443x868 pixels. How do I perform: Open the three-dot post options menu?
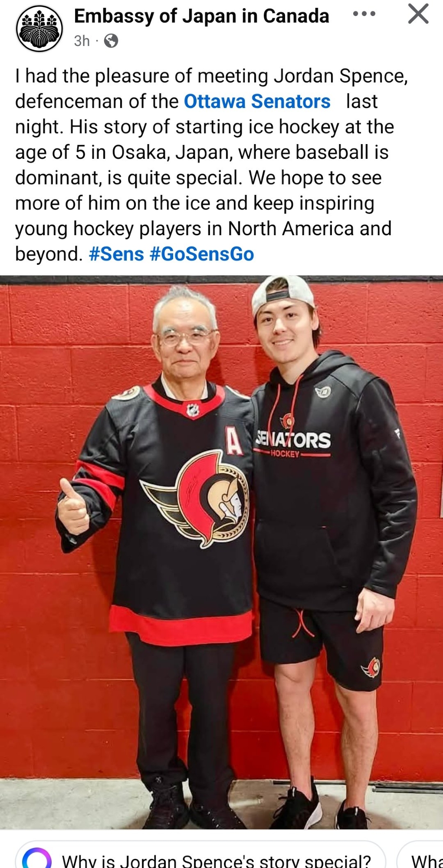coord(364,14)
